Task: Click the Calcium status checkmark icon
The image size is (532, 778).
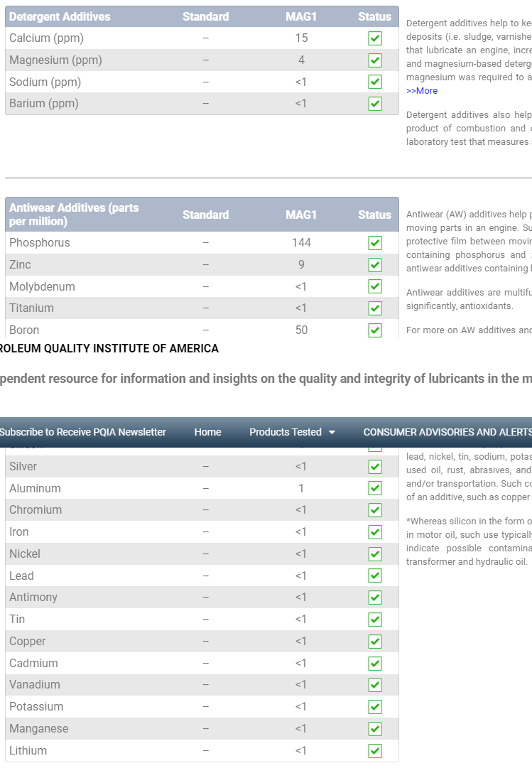Action: [x=375, y=38]
